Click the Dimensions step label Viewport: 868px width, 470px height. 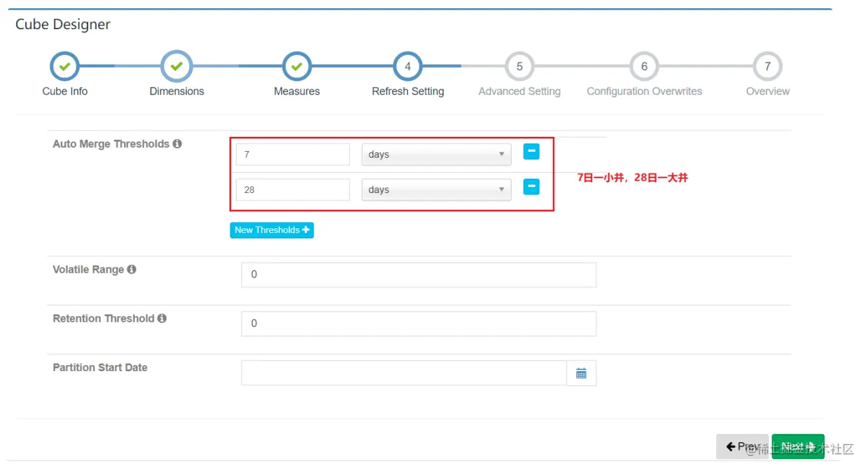(x=177, y=91)
